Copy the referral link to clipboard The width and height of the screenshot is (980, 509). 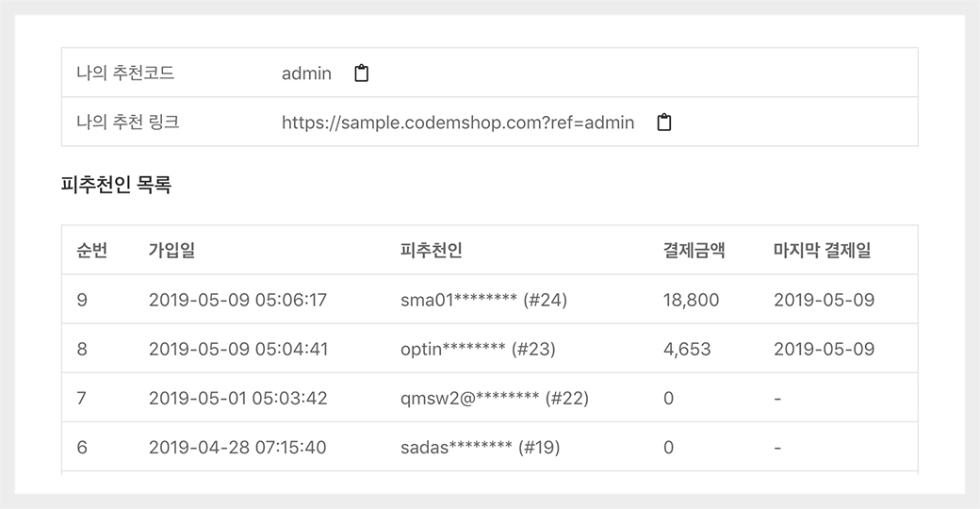(x=664, y=123)
